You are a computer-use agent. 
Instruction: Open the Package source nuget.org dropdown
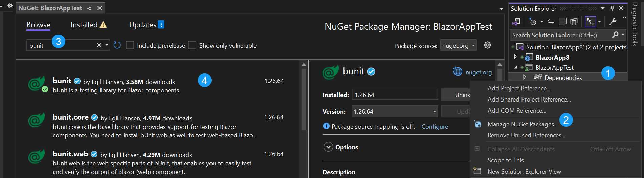click(x=459, y=45)
